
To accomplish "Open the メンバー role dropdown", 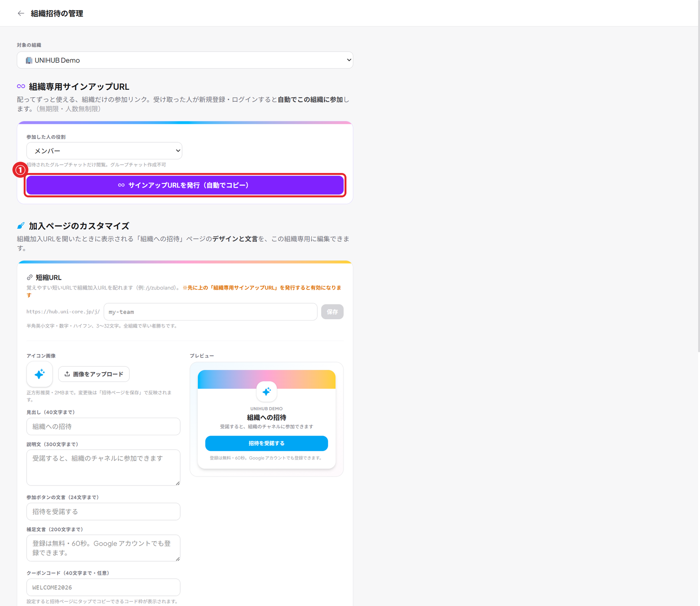I will coord(104,151).
